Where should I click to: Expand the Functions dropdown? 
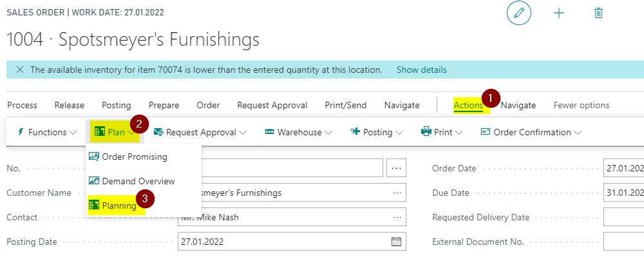point(47,132)
